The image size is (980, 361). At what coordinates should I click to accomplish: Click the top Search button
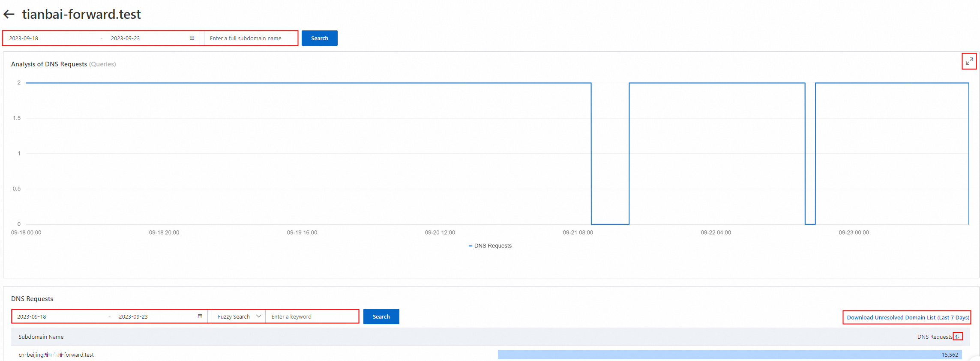pos(320,38)
